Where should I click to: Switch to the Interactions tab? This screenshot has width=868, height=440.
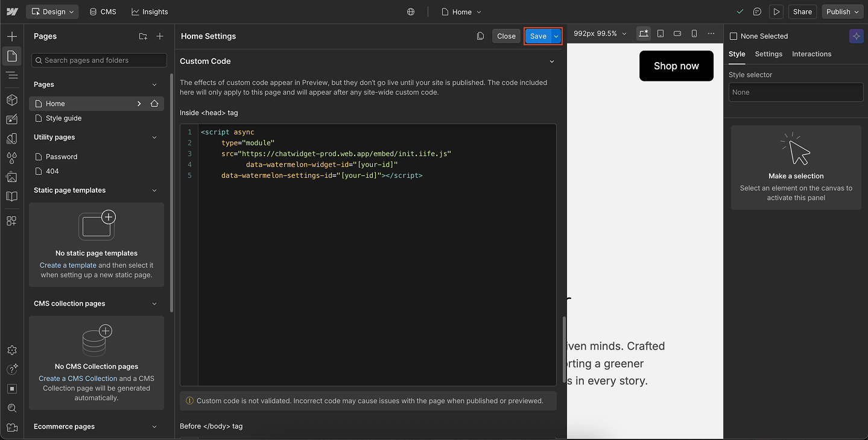(811, 54)
